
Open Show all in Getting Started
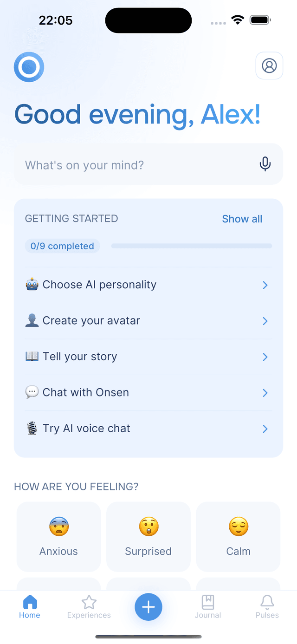242,219
